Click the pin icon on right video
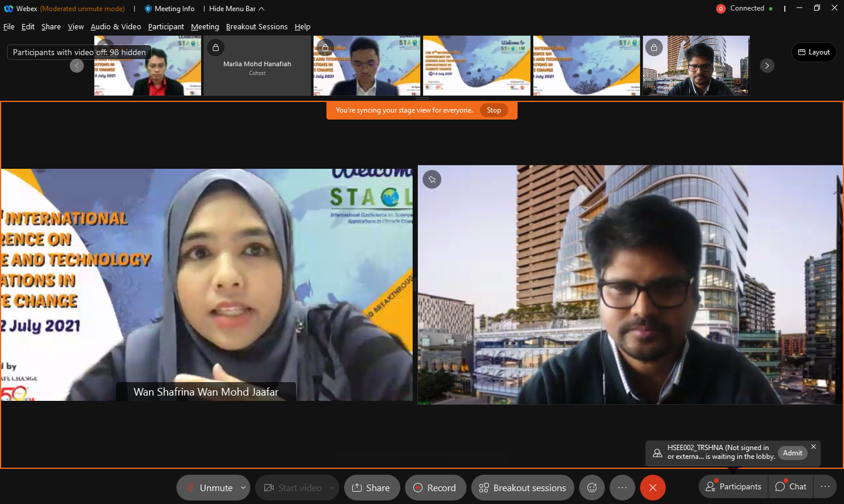This screenshot has width=844, height=504. point(432,179)
